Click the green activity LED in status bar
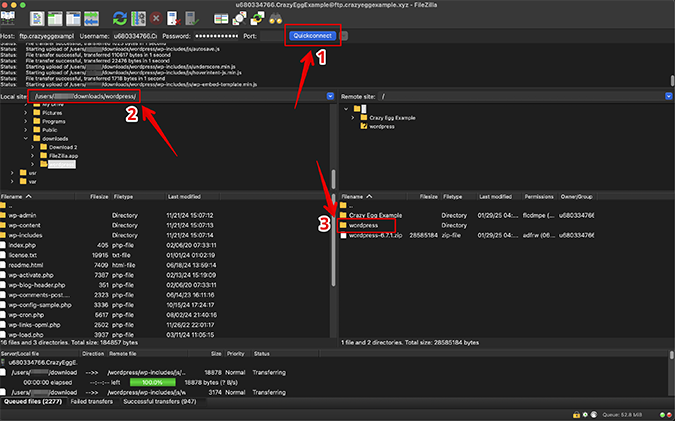Image resolution: width=675 pixels, height=421 pixels. [x=663, y=415]
